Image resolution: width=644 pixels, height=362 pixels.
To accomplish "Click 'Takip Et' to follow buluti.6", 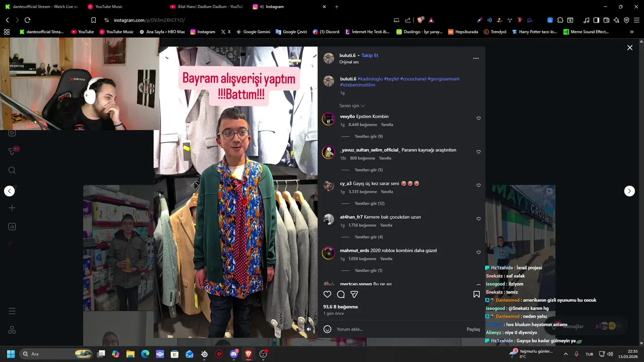I will coord(370,55).
